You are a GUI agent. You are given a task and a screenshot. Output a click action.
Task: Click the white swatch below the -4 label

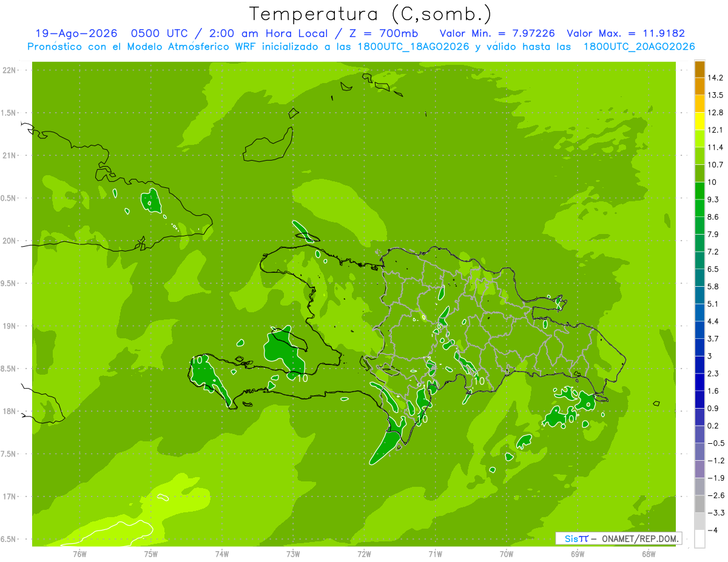[699, 539]
